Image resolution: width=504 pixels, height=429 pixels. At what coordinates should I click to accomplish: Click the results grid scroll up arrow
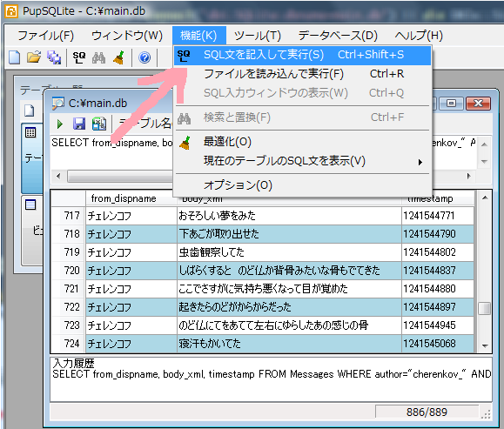pos(485,198)
